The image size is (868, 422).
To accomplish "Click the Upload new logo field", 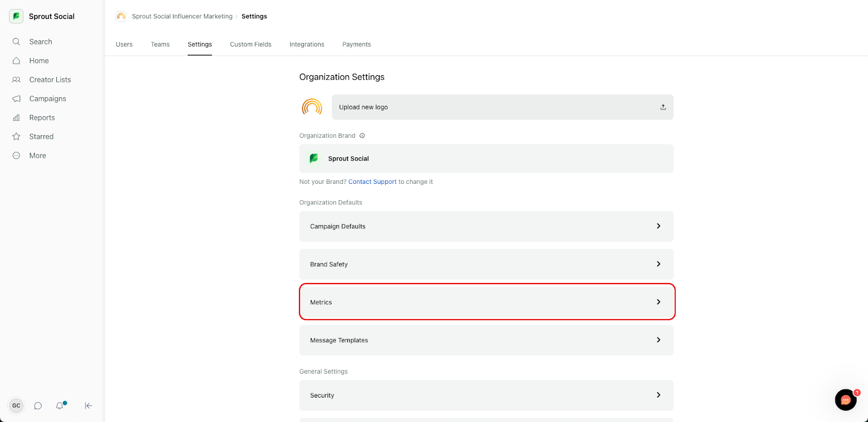I will (502, 107).
